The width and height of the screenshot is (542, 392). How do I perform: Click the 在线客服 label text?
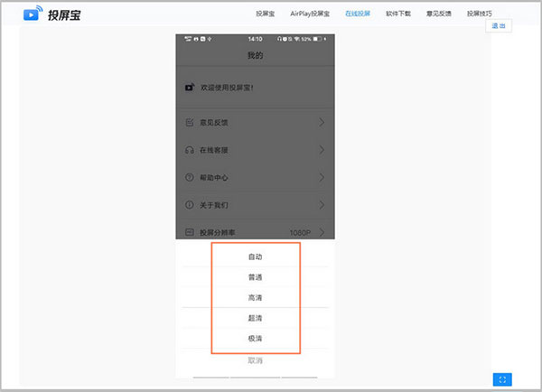(213, 150)
